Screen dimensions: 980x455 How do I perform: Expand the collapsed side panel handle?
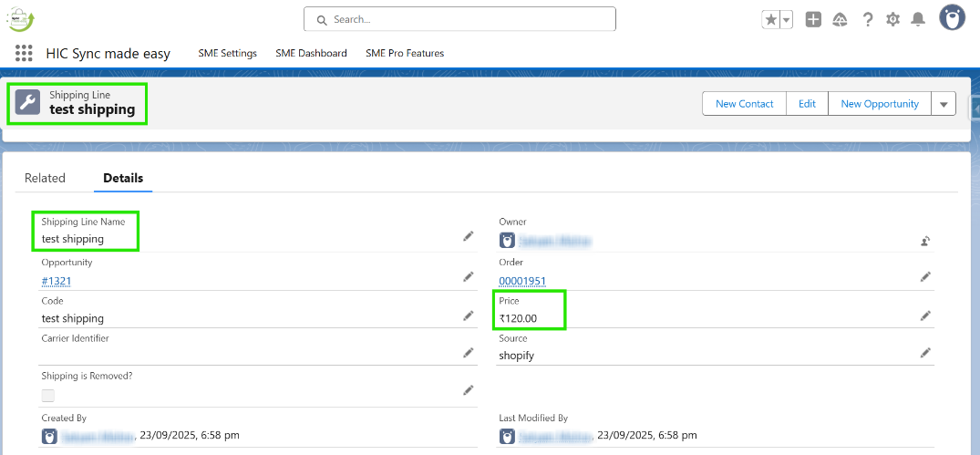975,109
